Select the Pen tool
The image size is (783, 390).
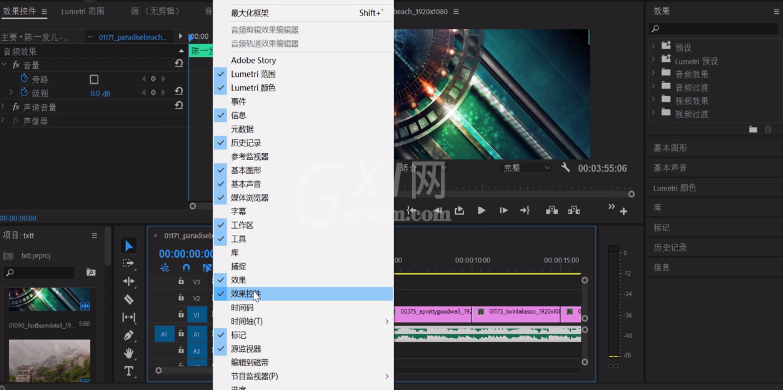[129, 335]
